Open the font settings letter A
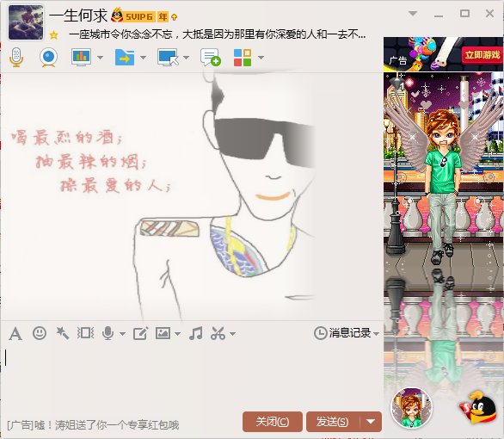This screenshot has height=439, width=504. [15, 333]
